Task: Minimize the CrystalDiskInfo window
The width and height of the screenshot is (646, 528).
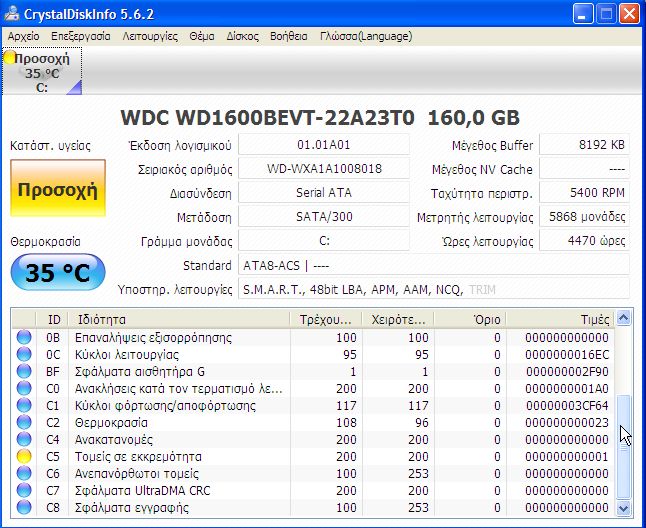Action: click(x=583, y=14)
